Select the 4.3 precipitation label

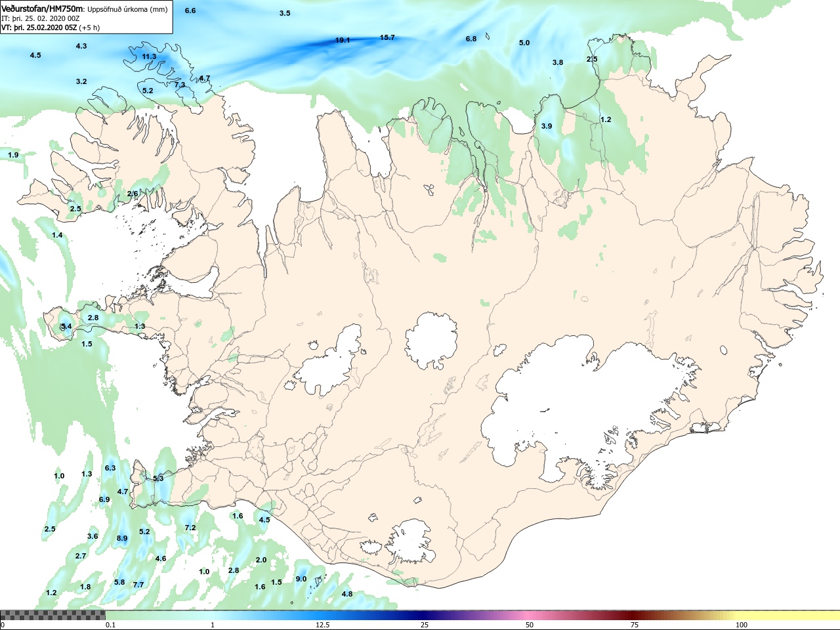coord(81,46)
